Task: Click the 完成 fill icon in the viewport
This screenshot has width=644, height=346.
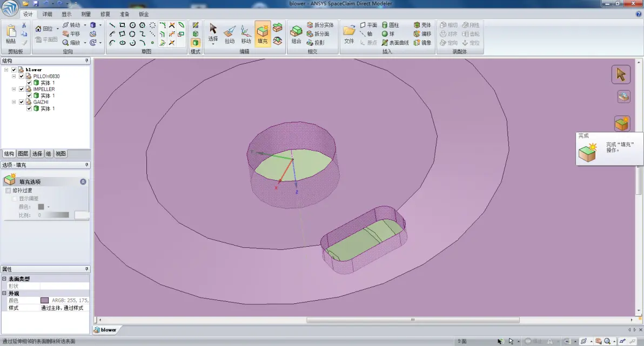Action: click(622, 124)
